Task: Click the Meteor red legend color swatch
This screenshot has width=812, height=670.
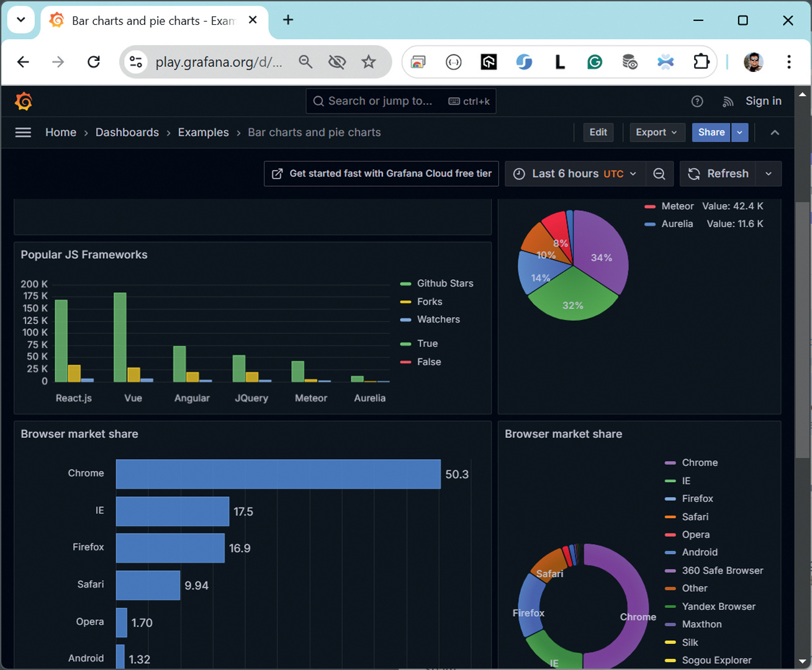Action: [650, 207]
